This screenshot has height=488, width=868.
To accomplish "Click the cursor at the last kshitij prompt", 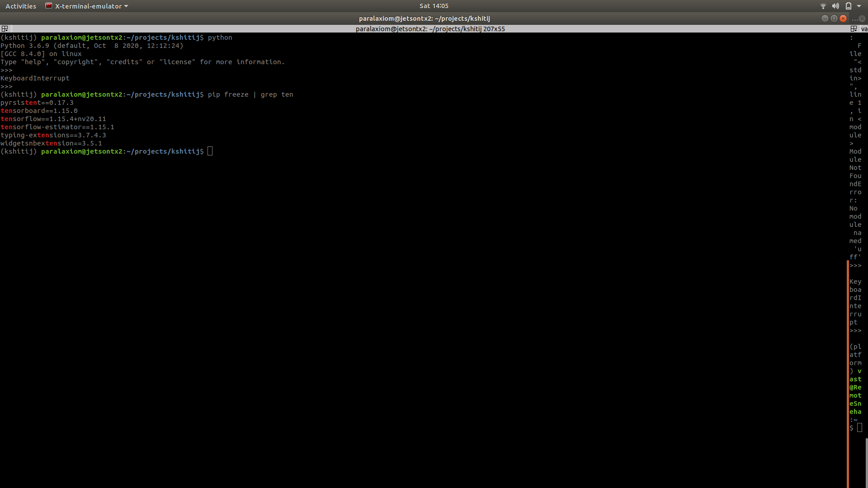I will point(210,151).
